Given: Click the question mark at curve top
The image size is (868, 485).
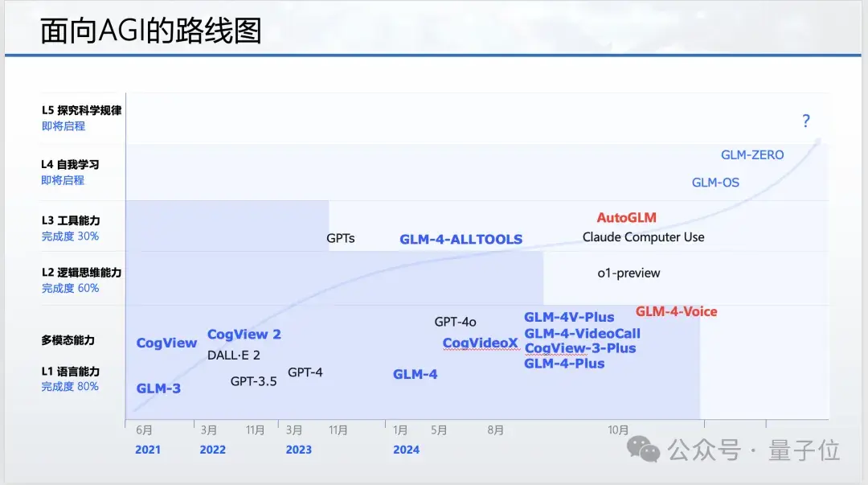Looking at the screenshot, I should (x=805, y=121).
